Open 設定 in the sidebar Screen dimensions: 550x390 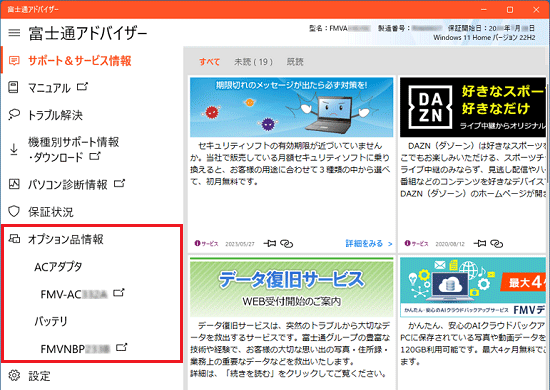click(39, 376)
